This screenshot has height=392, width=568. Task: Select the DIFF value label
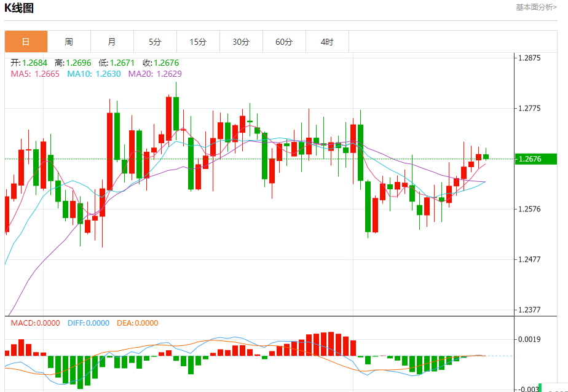click(x=89, y=323)
